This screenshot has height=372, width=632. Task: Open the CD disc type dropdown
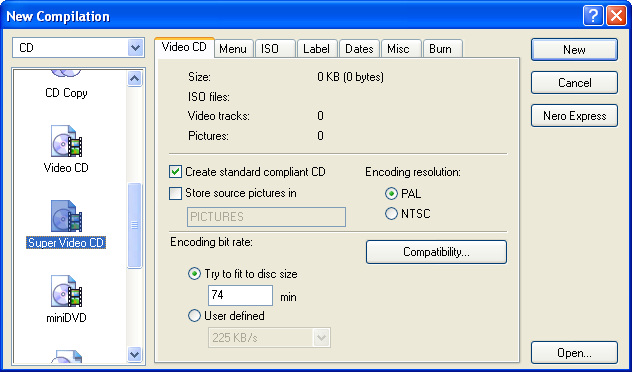coord(135,48)
